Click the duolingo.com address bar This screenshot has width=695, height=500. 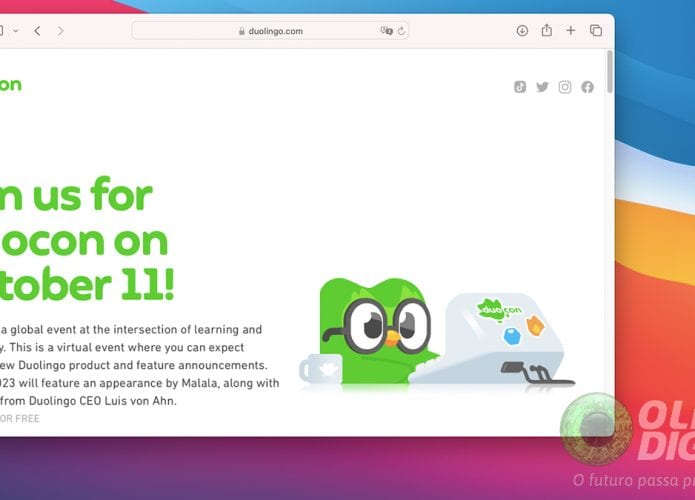pyautogui.click(x=270, y=31)
